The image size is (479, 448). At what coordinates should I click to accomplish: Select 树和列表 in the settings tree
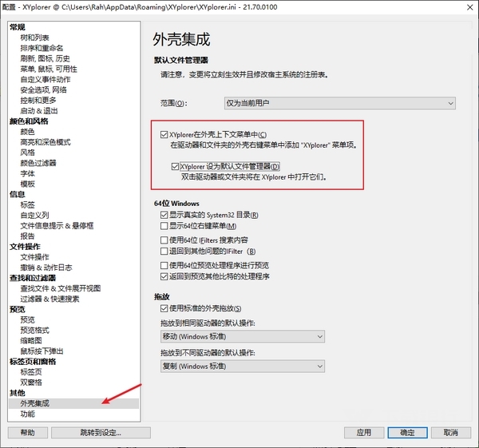34,38
